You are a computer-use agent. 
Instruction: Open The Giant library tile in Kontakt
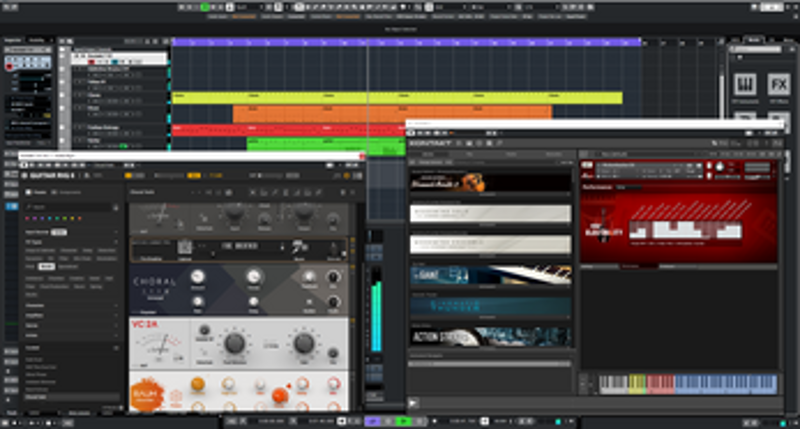pyautogui.click(x=490, y=275)
